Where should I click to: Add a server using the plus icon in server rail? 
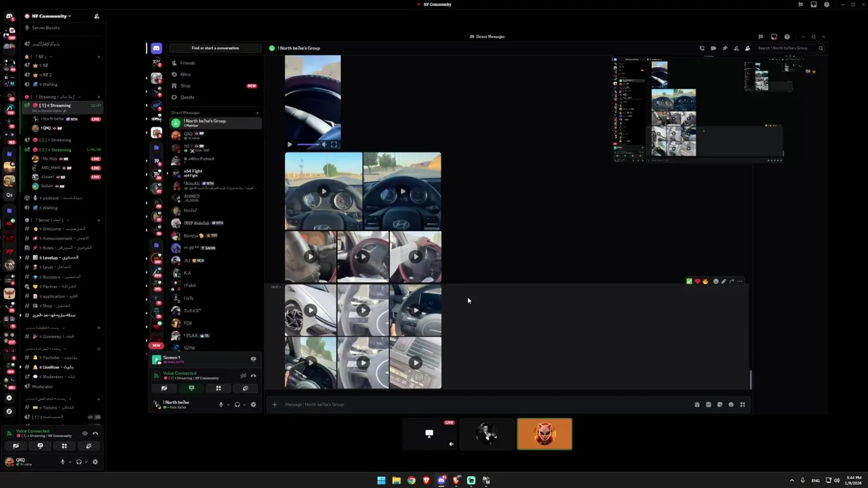click(x=9, y=398)
